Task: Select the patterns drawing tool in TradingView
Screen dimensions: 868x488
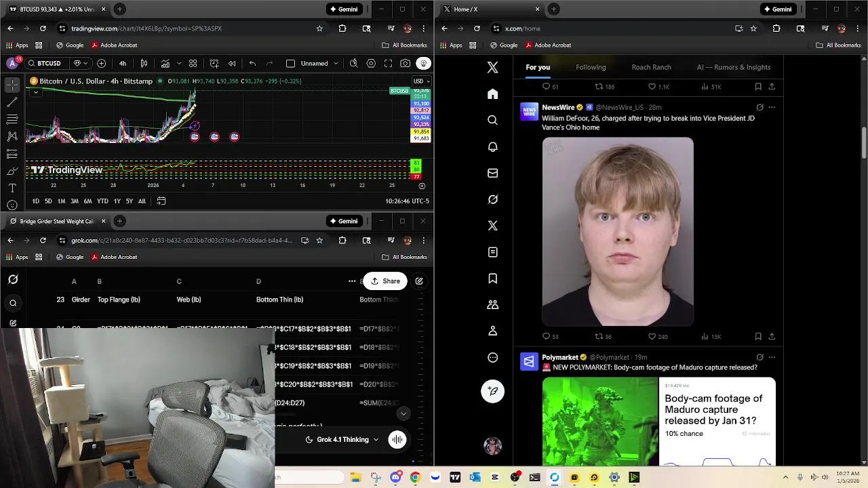Action: [12, 136]
